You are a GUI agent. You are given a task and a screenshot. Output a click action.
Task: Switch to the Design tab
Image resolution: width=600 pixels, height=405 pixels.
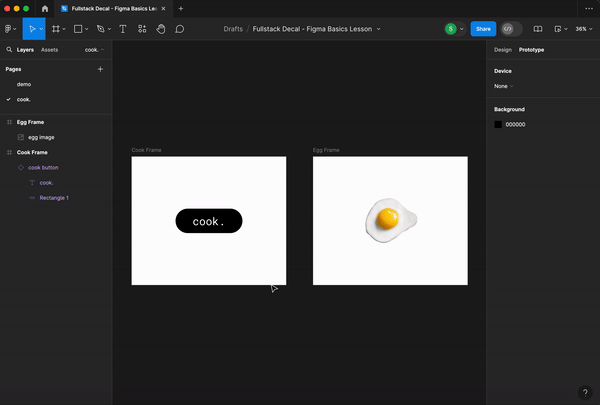(502, 50)
